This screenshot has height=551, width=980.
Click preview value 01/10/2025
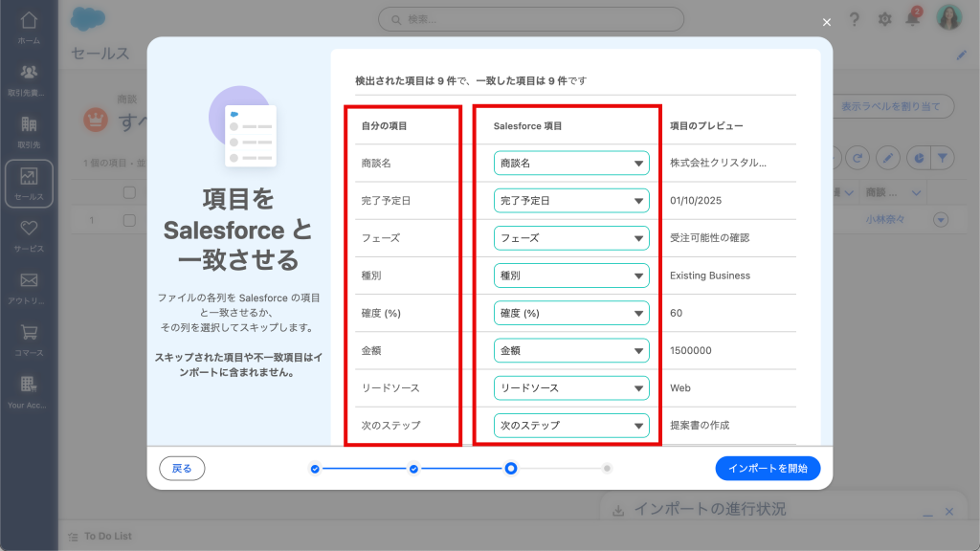pos(696,201)
